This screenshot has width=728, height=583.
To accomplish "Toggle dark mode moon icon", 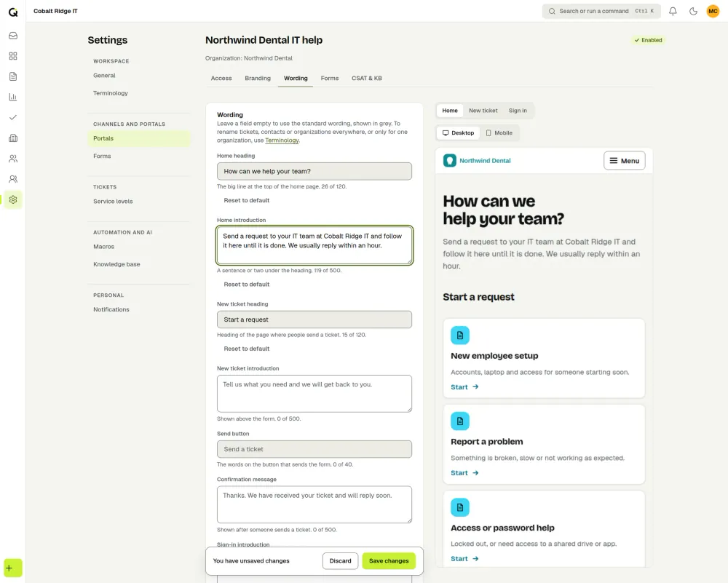I will (693, 11).
